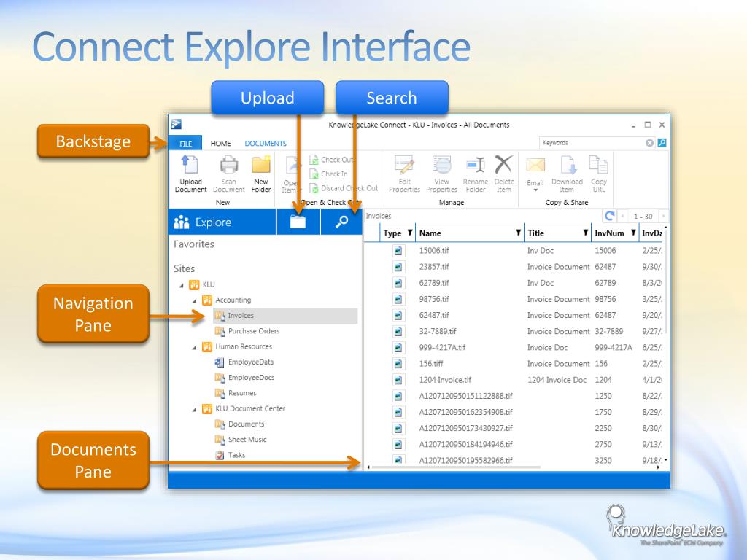Go to the previous page of results
747x560 pixels.
[623, 216]
